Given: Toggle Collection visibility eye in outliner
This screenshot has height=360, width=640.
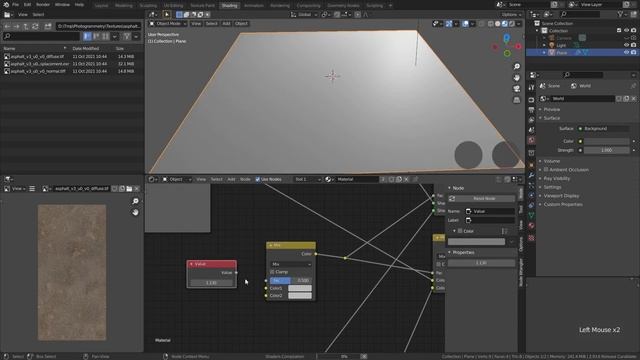Looking at the screenshot, I should 627,31.
